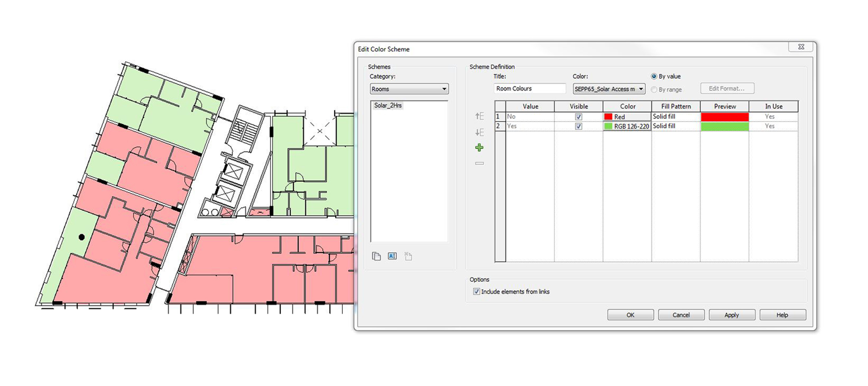
Task: Click Solid fill pattern for No row
Action: pos(676,117)
